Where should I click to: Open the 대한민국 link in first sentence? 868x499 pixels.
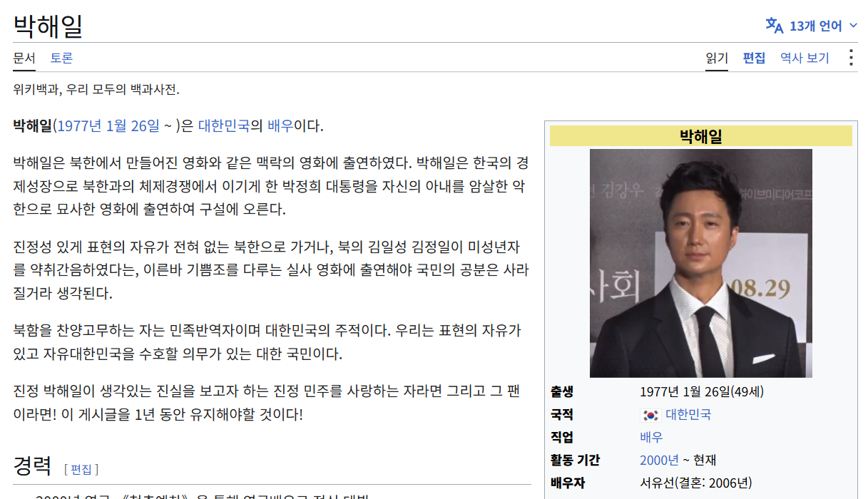224,126
